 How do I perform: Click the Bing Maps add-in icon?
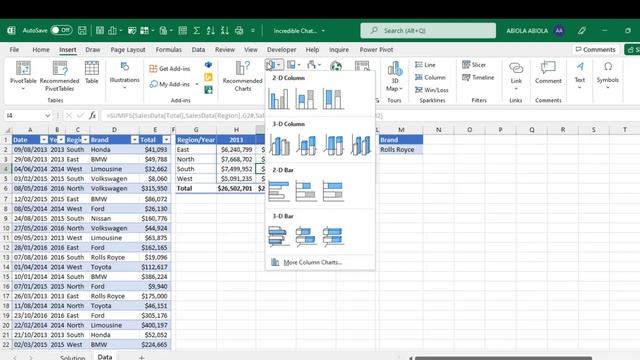point(208,77)
